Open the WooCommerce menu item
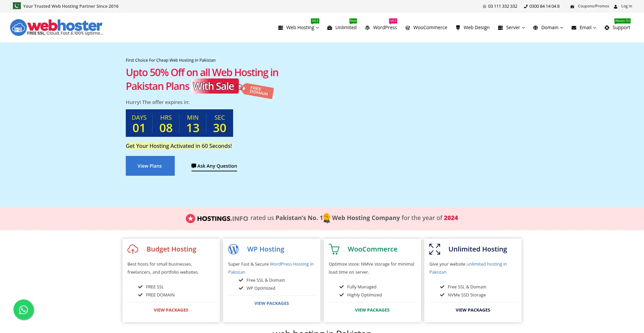644x333 pixels. tap(426, 27)
